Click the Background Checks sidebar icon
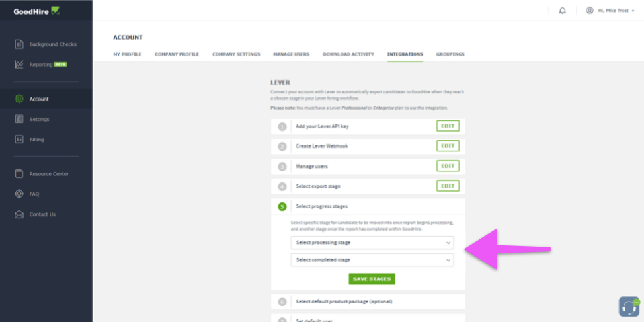Screen dimensions: 644x322 click(19, 44)
